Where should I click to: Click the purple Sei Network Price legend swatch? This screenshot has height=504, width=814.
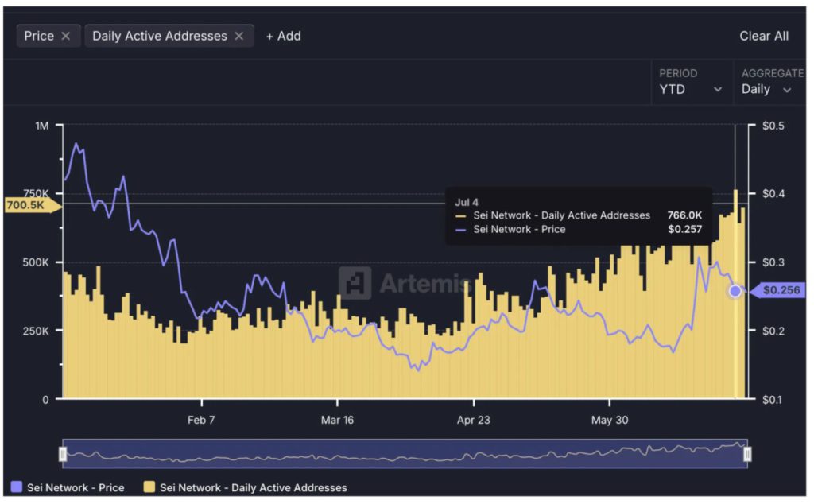click(17, 487)
